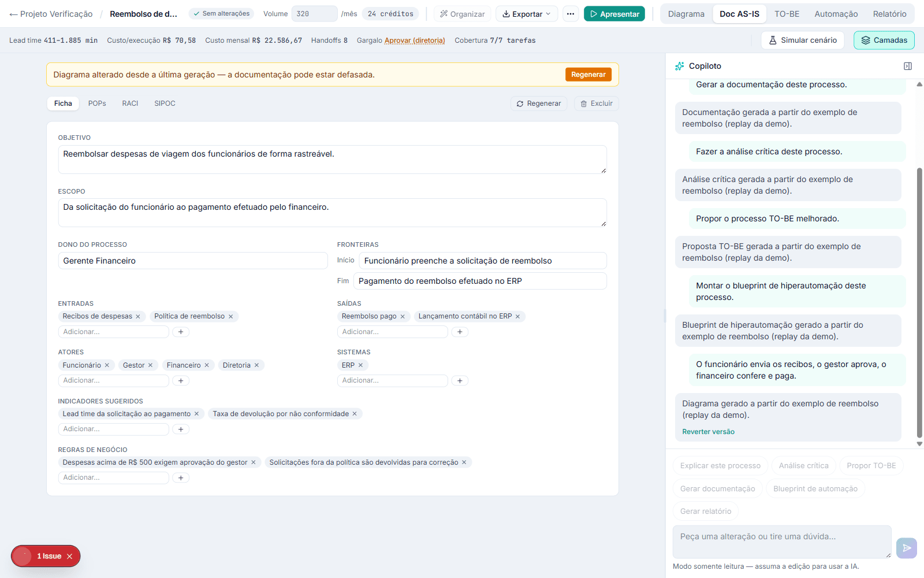Click the orange Regenerar banner button

[588, 75]
